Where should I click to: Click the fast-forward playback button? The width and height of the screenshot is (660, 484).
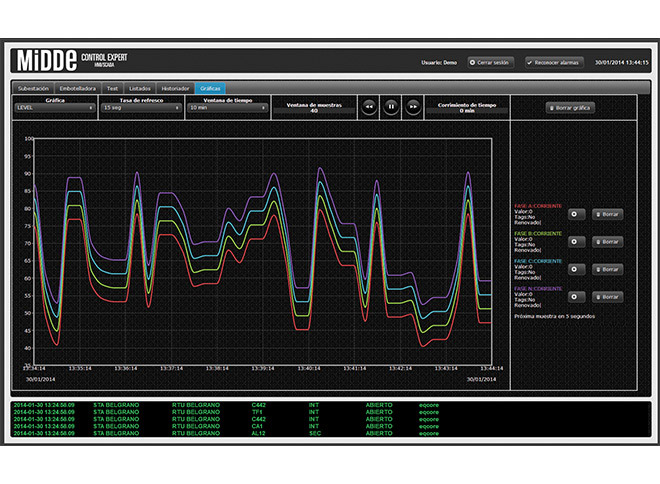413,106
